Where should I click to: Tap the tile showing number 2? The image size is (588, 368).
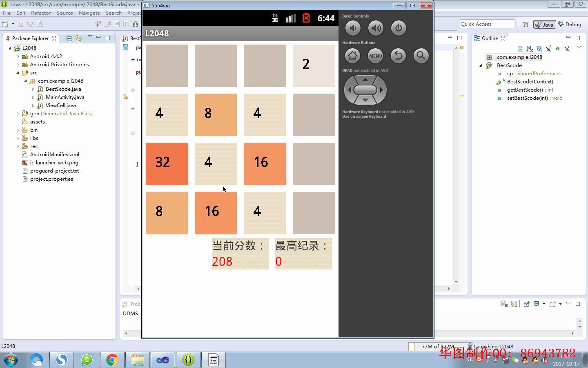pos(314,66)
